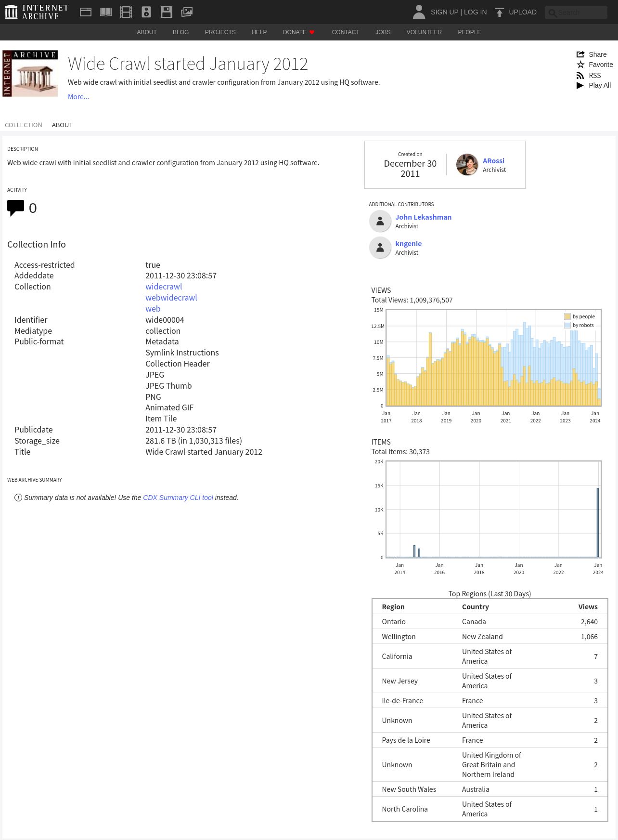Open the web collection link
The image size is (618, 840).
click(x=153, y=309)
